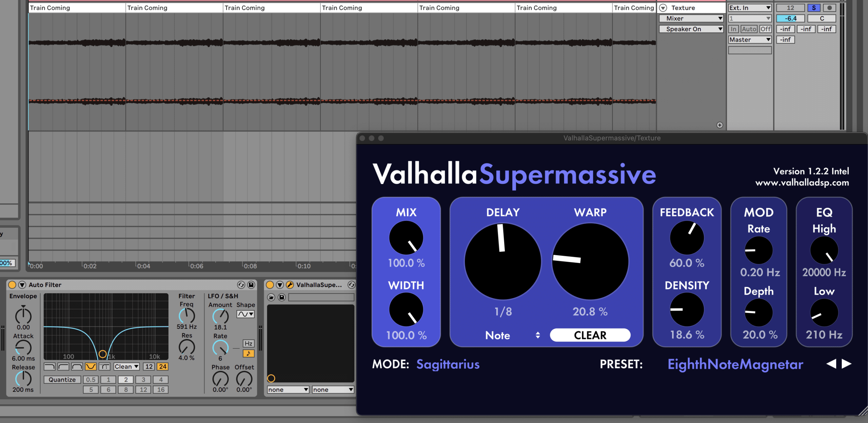Click the MOD Depth knob
This screenshot has height=423, width=868.
pos(759,313)
